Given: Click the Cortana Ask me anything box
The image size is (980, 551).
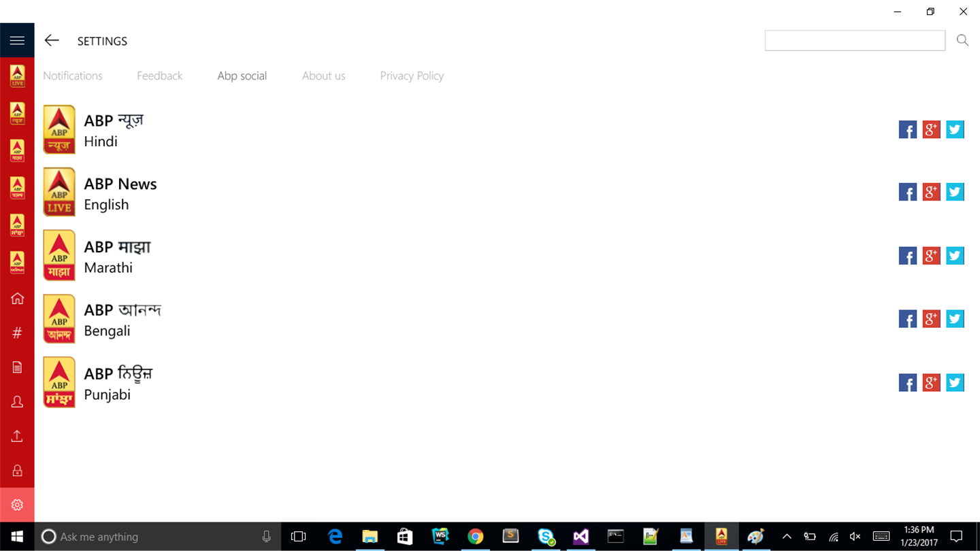Looking at the screenshot, I should pyautogui.click(x=158, y=537).
